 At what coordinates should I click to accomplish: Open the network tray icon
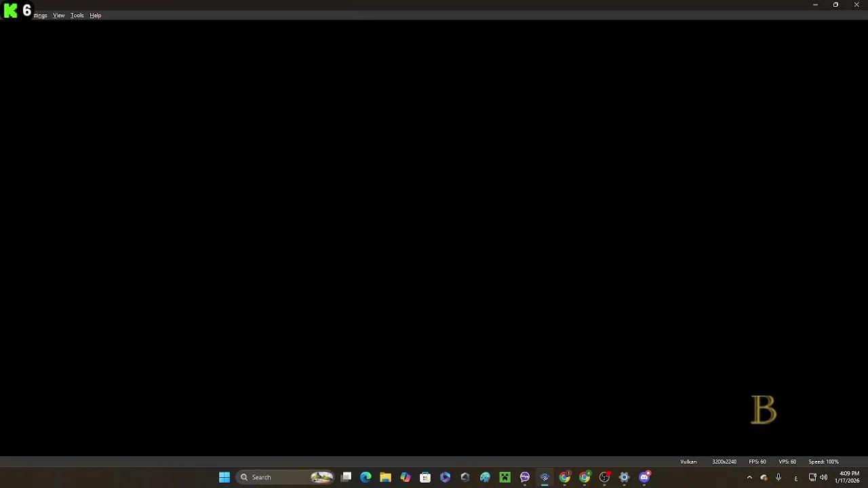click(812, 477)
